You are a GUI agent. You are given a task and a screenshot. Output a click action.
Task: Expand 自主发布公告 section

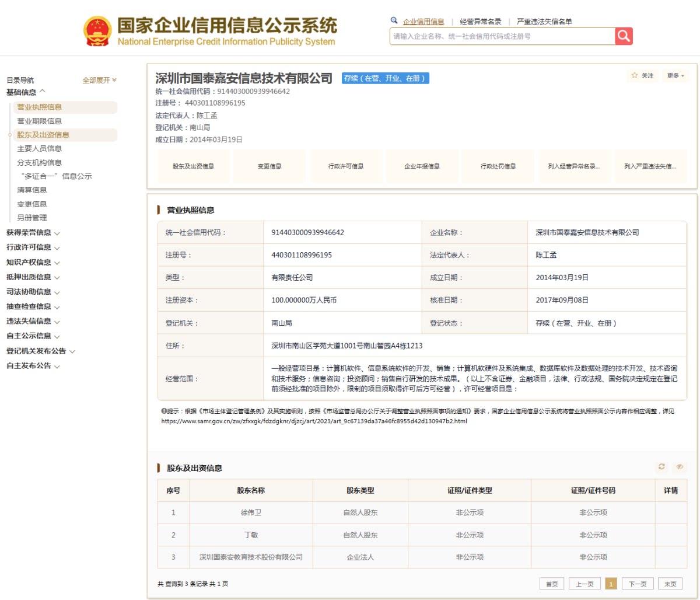pos(33,365)
